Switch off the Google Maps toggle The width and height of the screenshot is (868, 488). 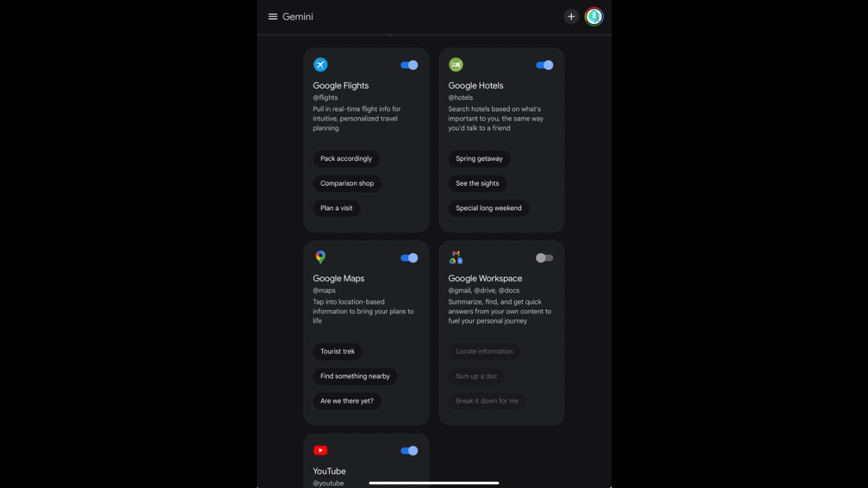[x=409, y=258]
